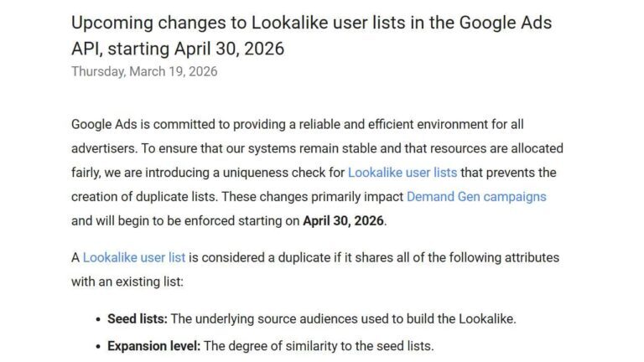The height and width of the screenshot is (362, 644).
Task: Click the bold "Seed lists:" label
Action: [138, 319]
